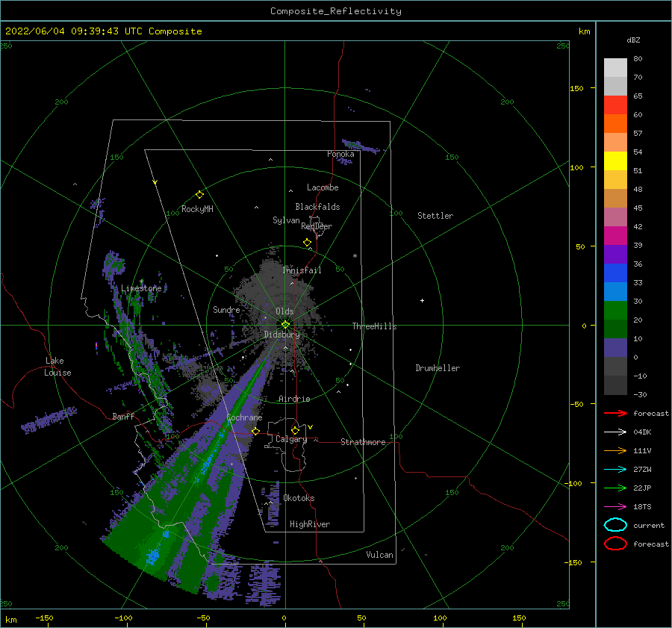Click the RockyMH label

(x=197, y=209)
